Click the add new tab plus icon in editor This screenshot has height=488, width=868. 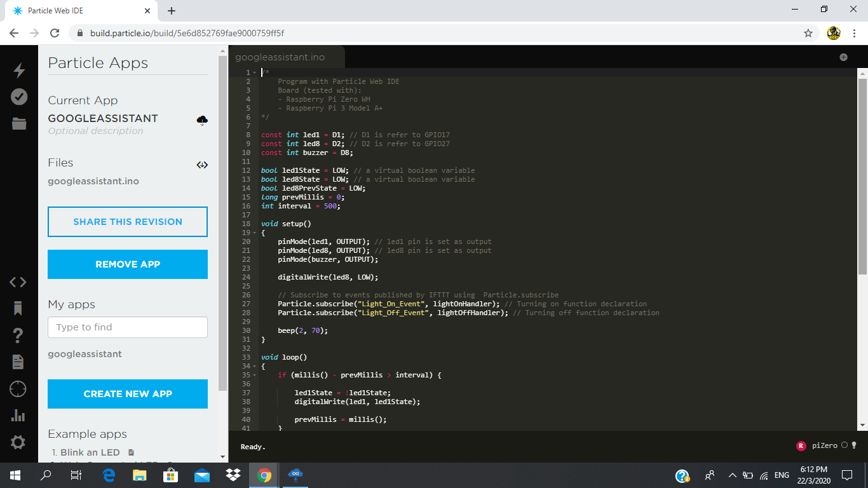pyautogui.click(x=843, y=57)
